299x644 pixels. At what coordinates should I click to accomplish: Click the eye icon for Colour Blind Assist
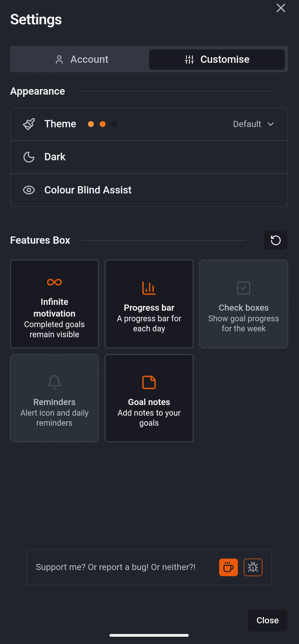pyautogui.click(x=29, y=190)
